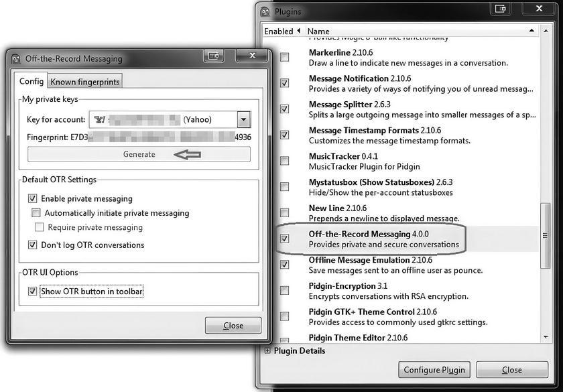Enable the New Line plugin checkbox

click(x=284, y=212)
